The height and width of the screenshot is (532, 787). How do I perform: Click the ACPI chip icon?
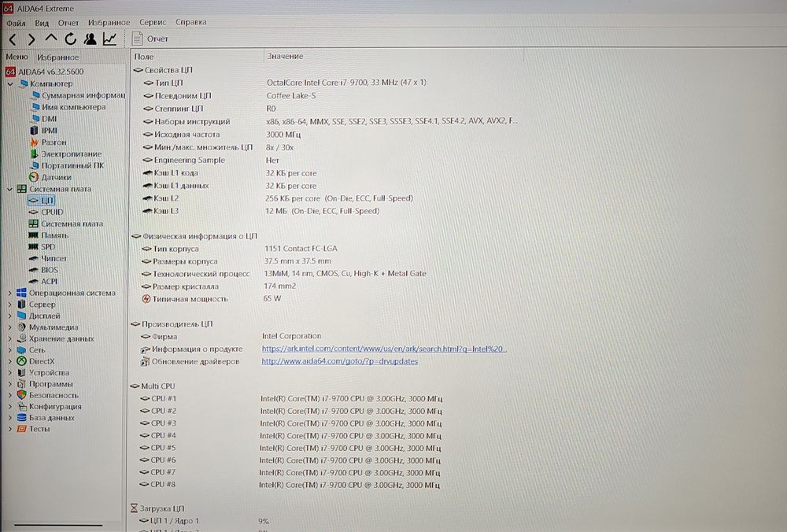(34, 282)
